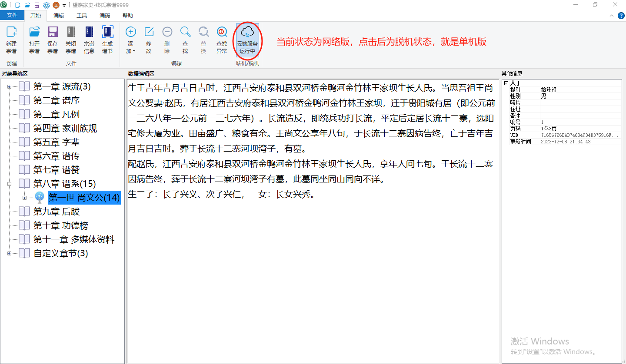This screenshot has width=626, height=364.
Task: Select 第三章 凡例 in tree
Action: click(x=57, y=115)
